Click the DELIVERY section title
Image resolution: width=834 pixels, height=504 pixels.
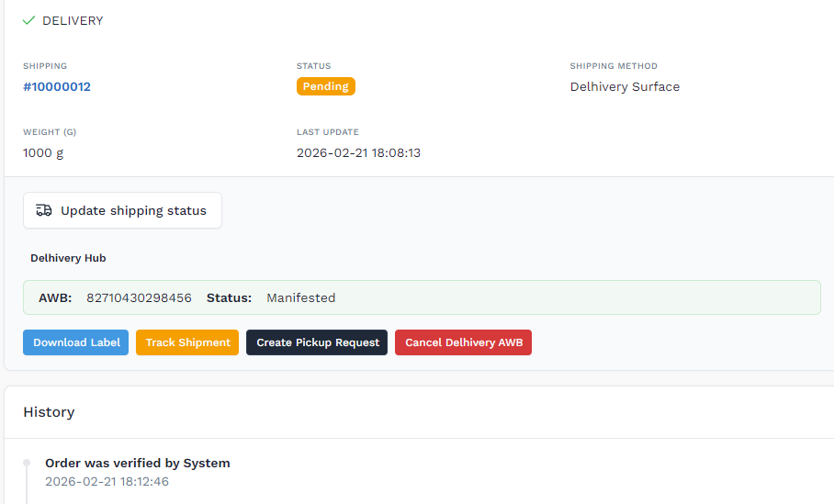pyautogui.click(x=73, y=21)
